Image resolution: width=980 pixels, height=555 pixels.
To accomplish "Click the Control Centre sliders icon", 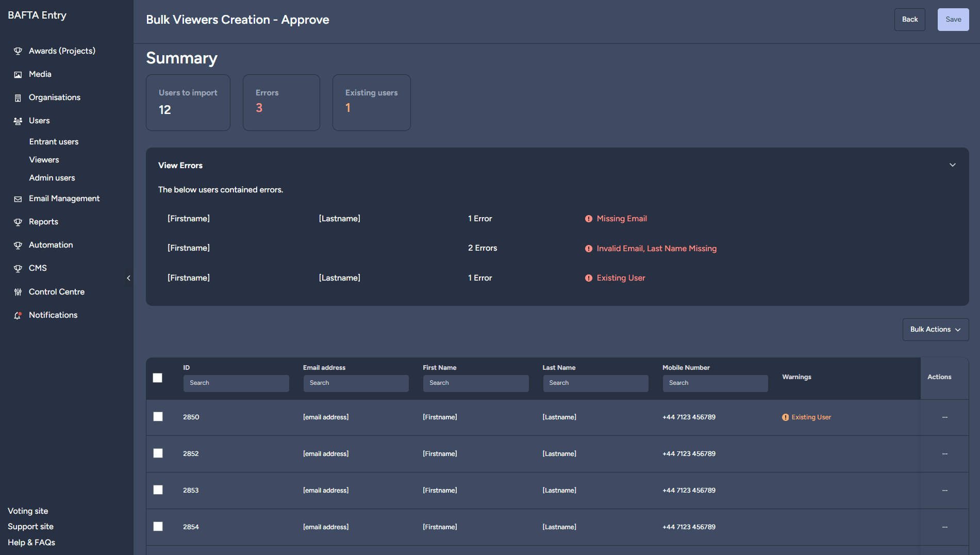I will point(18,292).
